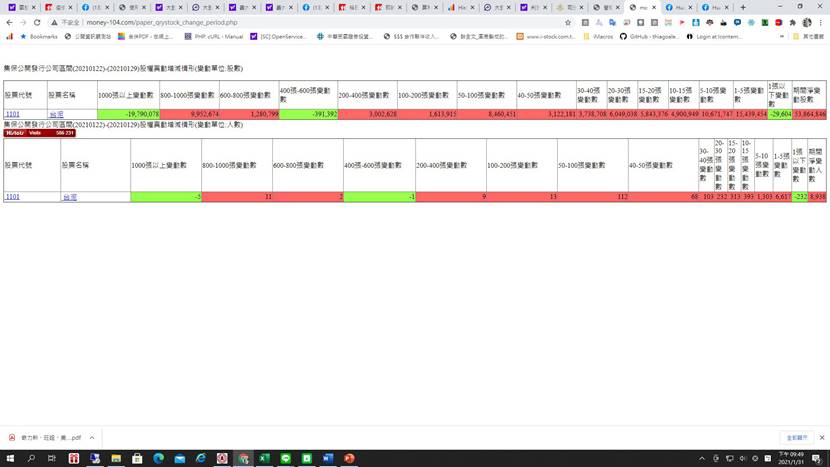Viewport: 830px width, 467px height.
Task: Open a new browser tab with plus button
Action: click(x=742, y=7)
